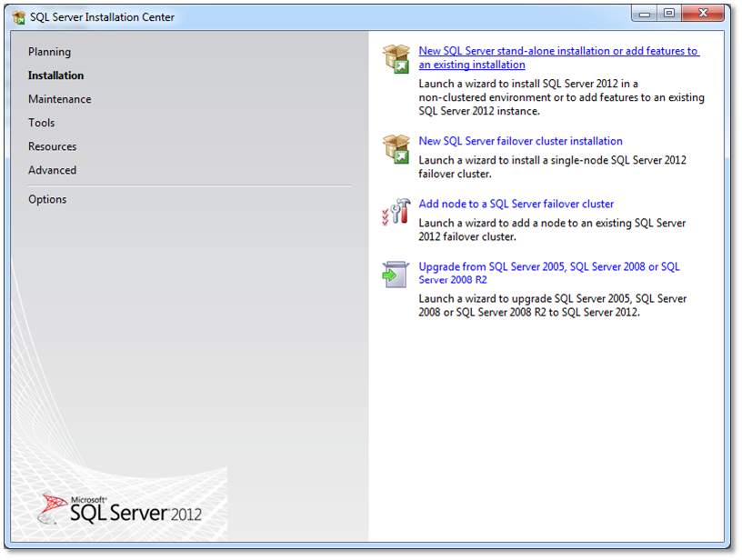Switch to the Maintenance section

pos(60,99)
